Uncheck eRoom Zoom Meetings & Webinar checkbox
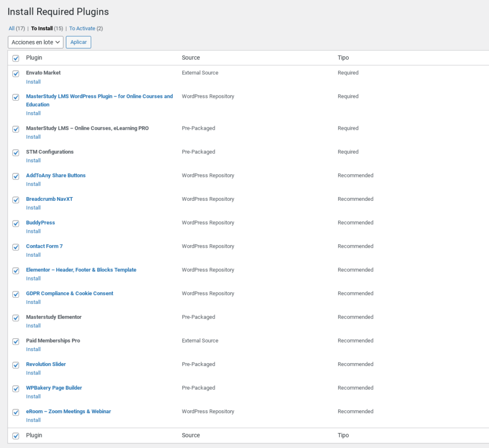Viewport: 489px width, 448px height. coord(16,412)
